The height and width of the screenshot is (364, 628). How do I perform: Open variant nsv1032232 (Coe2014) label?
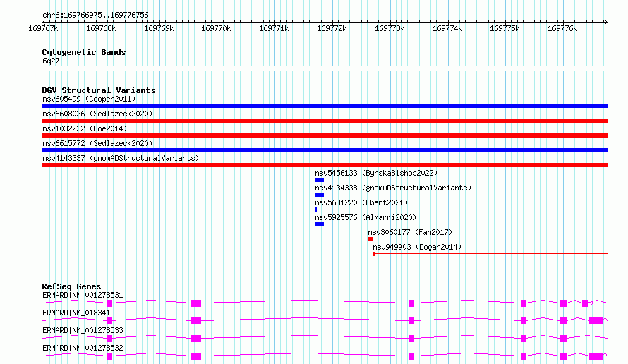coord(85,128)
